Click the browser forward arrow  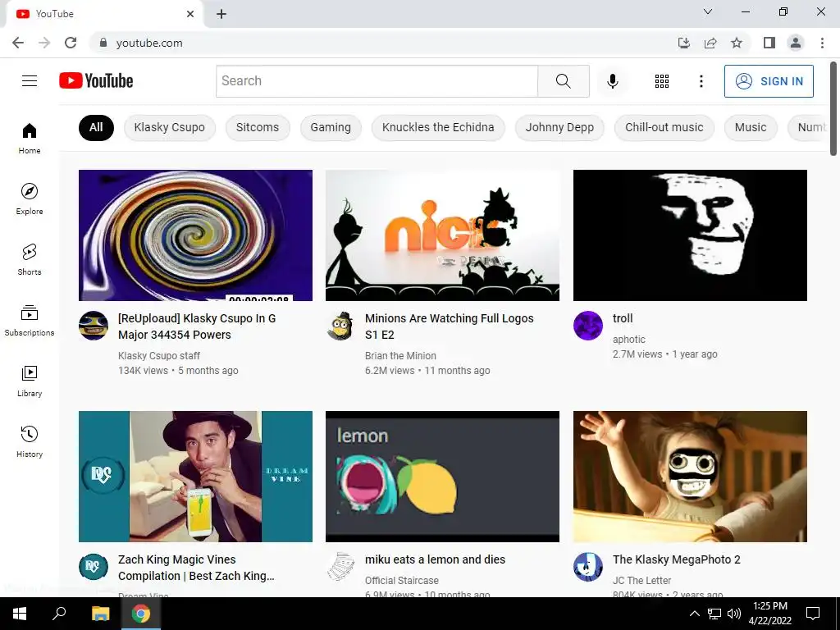pos(44,43)
